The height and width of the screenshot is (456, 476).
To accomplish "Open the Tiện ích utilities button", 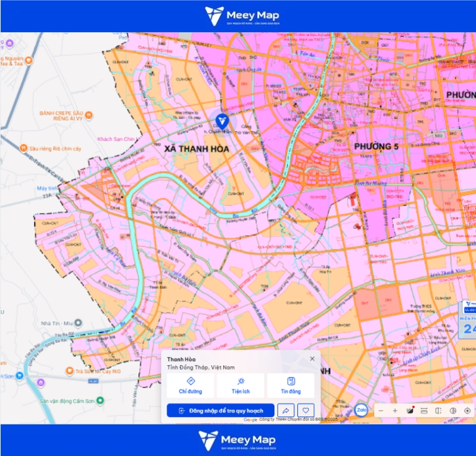I will (241, 386).
